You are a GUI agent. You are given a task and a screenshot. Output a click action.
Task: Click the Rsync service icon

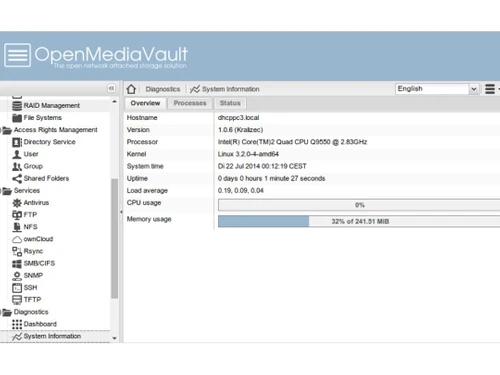17,251
